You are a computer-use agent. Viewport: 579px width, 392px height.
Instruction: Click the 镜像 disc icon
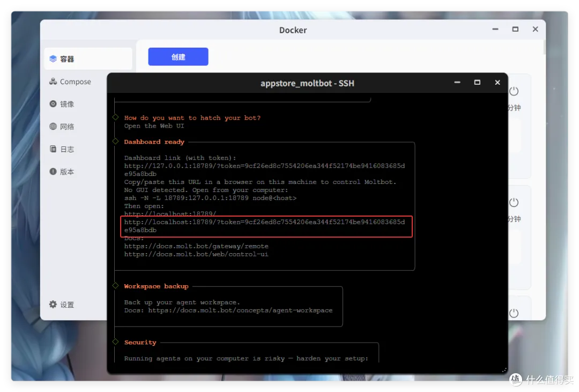53,104
